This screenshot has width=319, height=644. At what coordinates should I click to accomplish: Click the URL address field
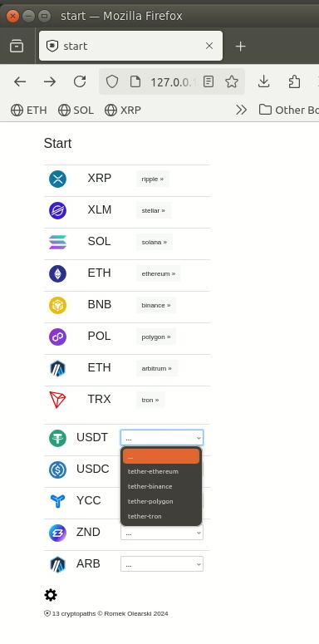point(173,81)
